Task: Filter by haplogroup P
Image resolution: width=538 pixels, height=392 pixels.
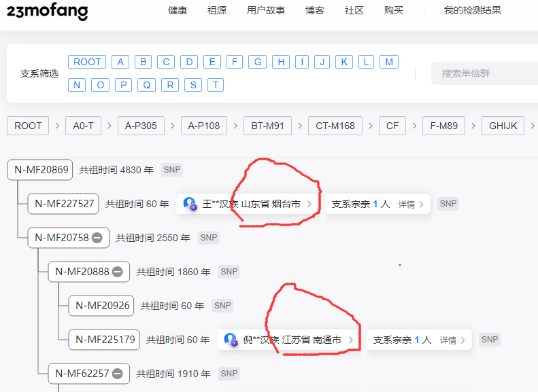Action: pyautogui.click(x=124, y=85)
